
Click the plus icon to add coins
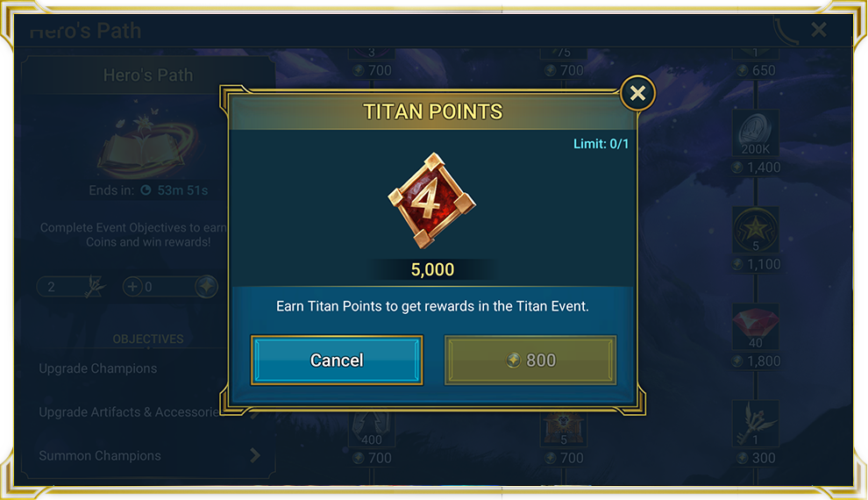132,287
